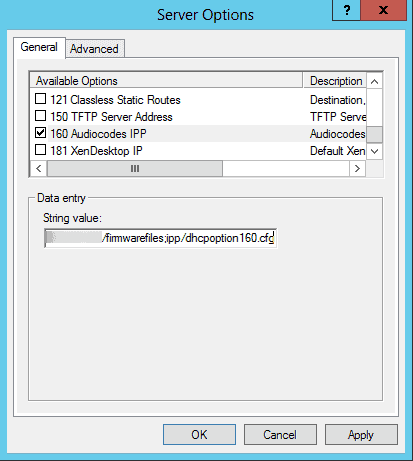Click the Cancel button
Screen dimensions: 413x461
280,435
